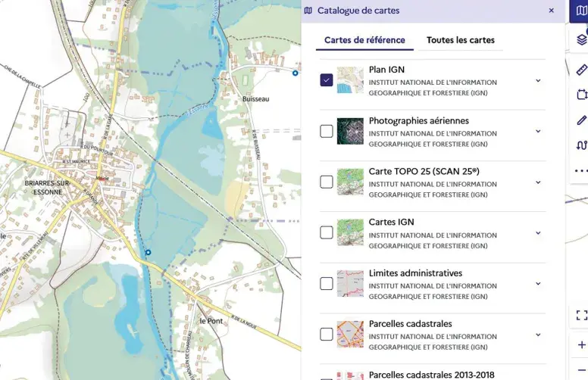Select the ruler measurement tool

[581, 70]
